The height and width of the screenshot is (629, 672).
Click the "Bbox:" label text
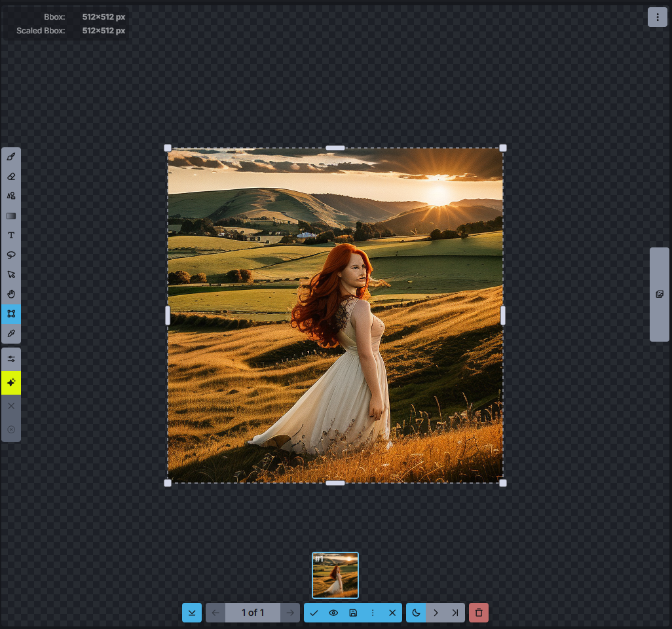(x=54, y=17)
